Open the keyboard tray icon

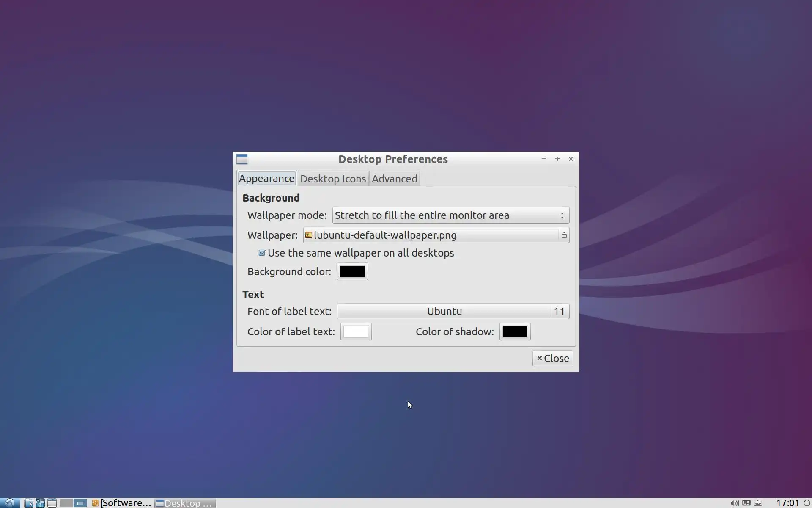click(758, 503)
